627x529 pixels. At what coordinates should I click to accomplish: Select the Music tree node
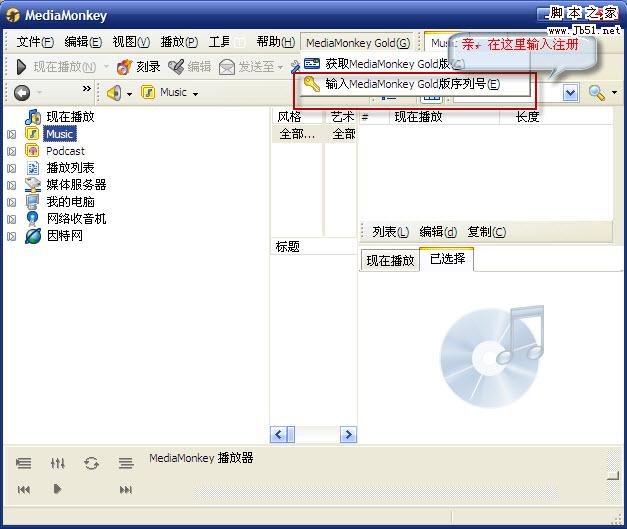[60, 134]
